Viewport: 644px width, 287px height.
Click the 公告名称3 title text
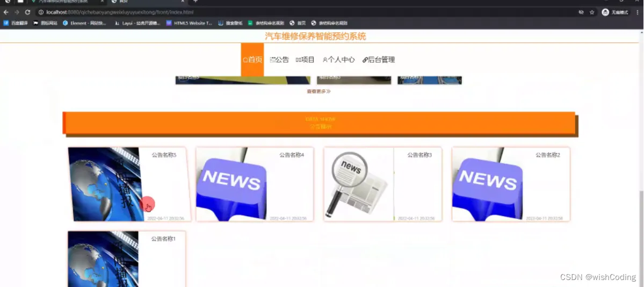point(419,155)
